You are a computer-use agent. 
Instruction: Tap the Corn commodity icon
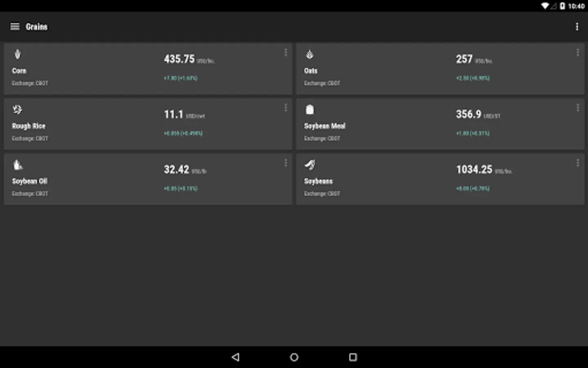[18, 54]
